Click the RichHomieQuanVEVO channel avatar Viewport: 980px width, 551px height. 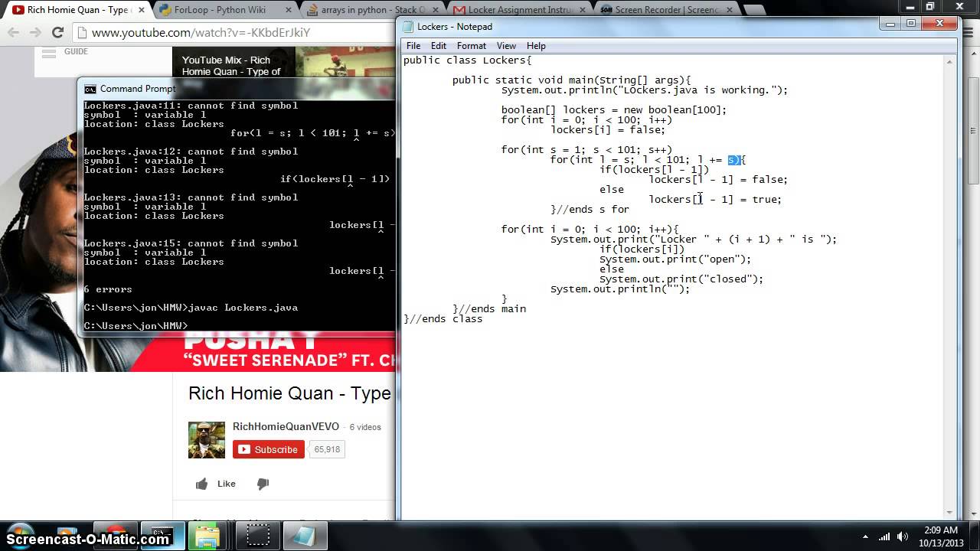207,440
